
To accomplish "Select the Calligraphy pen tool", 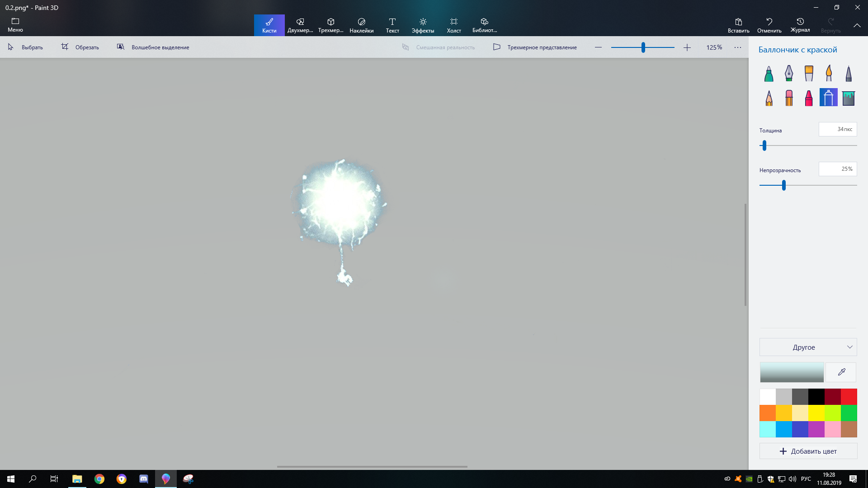I will 789,73.
